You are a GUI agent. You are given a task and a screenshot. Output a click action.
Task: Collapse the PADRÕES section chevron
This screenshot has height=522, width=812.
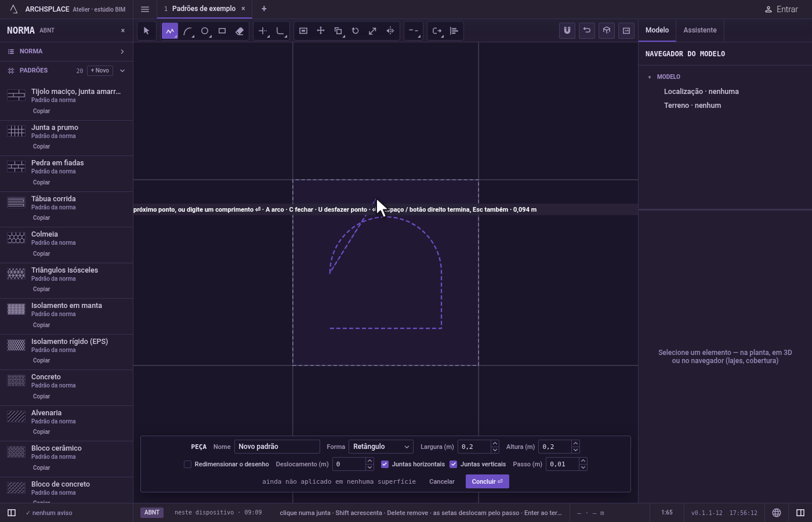[122, 71]
